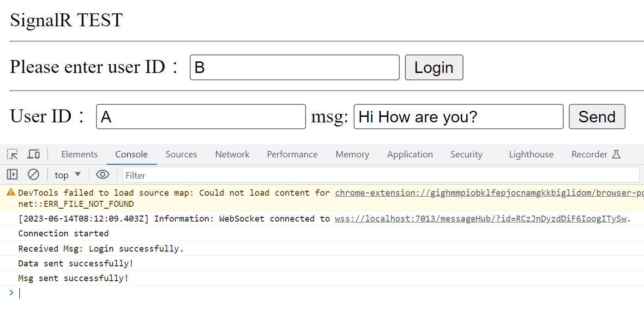The image size is (644, 313).
Task: Open the Lighthouse tab
Action: coord(531,154)
